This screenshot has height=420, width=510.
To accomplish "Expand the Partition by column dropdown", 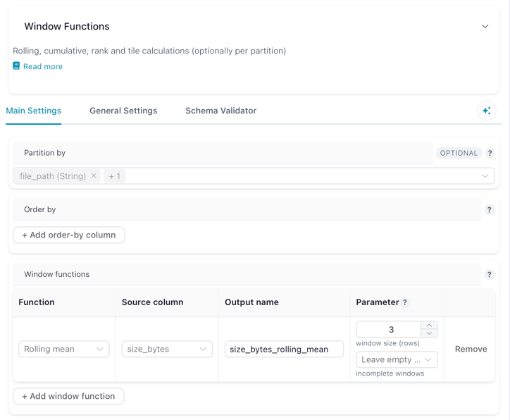I will tap(485, 176).
